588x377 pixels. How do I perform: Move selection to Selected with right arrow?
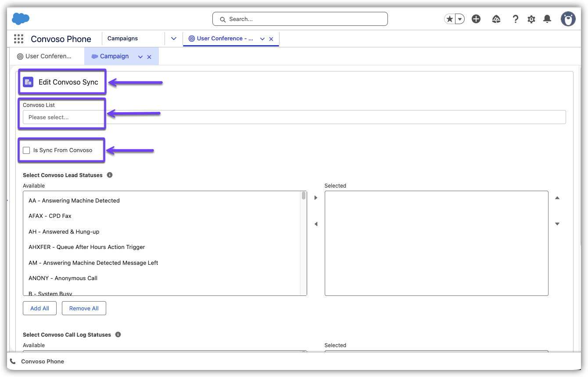tap(316, 198)
